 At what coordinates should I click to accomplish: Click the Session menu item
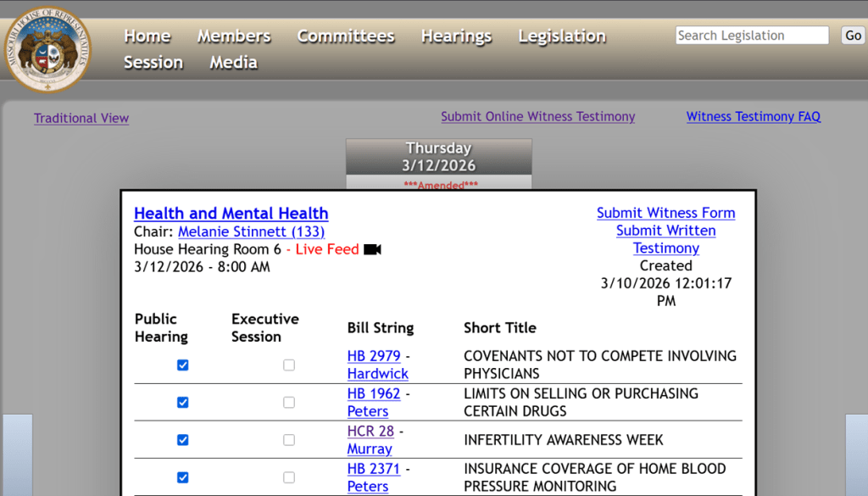pos(153,62)
